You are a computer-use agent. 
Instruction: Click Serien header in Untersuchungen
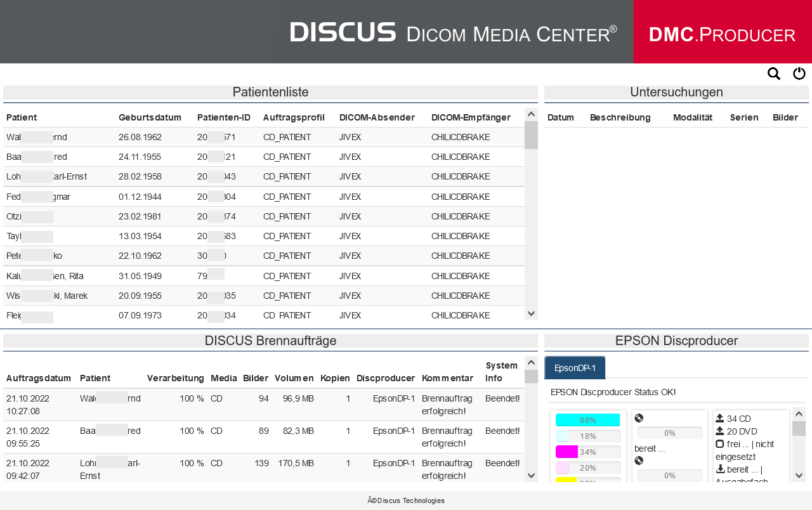tap(744, 117)
